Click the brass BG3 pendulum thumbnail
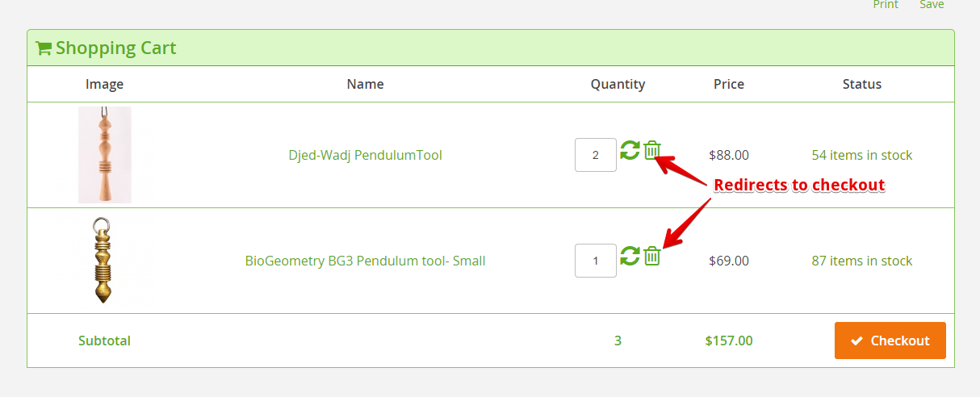 click(103, 261)
